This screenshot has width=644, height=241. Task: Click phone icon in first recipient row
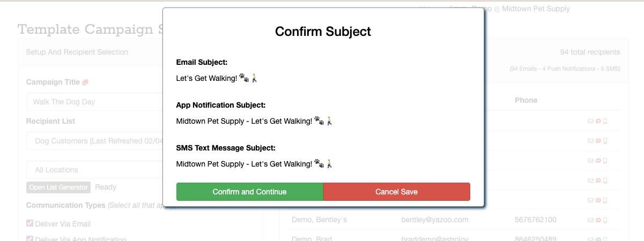coord(605,121)
